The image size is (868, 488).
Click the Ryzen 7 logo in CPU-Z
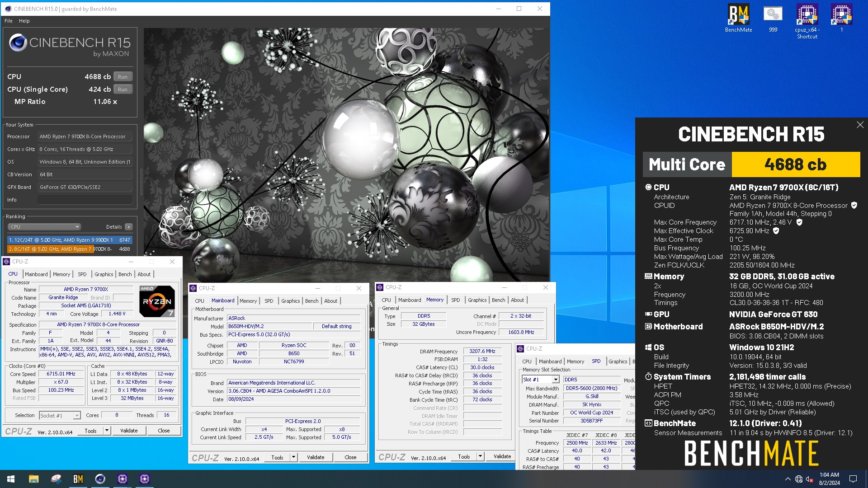coord(157,301)
